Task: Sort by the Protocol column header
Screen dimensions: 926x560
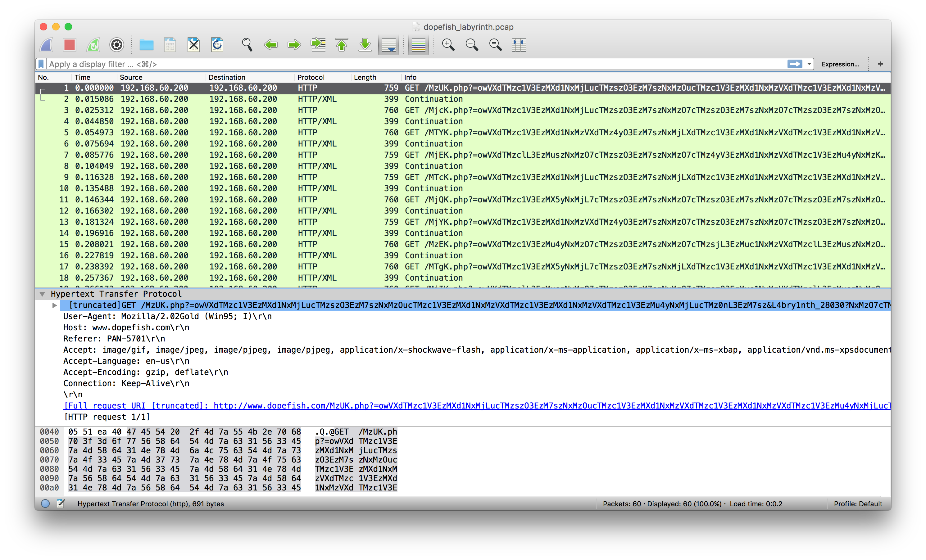Action: 323,77
